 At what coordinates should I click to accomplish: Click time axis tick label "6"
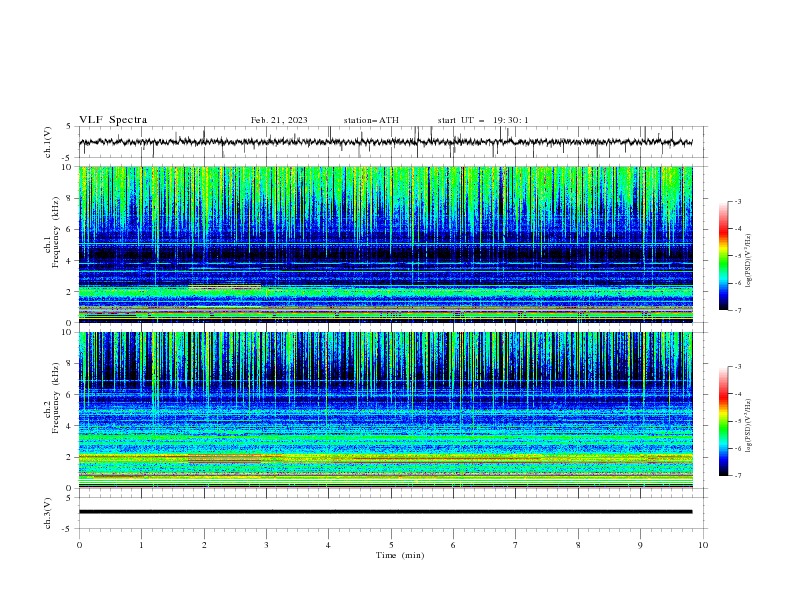(x=453, y=545)
